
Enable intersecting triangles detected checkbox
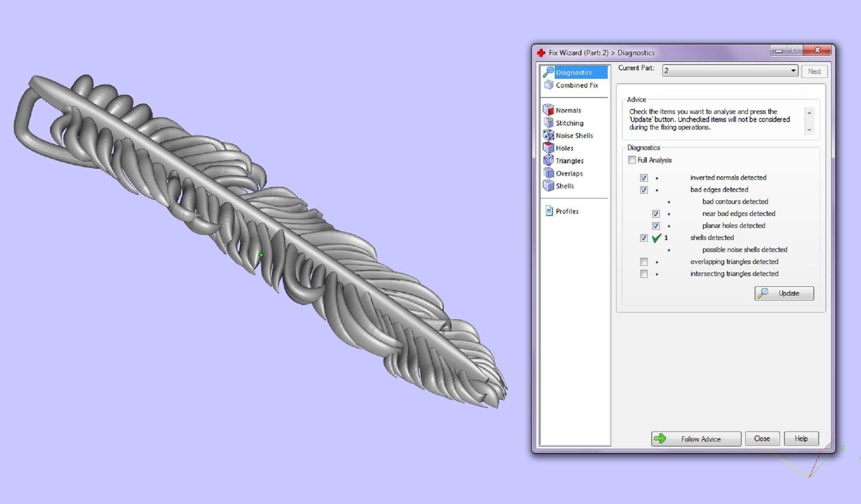pos(644,274)
